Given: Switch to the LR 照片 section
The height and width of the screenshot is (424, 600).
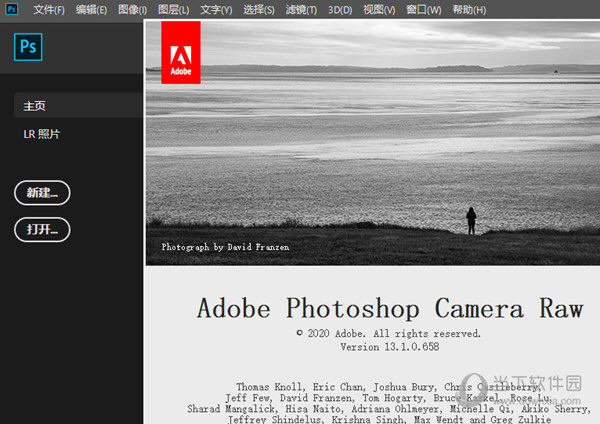Looking at the screenshot, I should (x=42, y=134).
